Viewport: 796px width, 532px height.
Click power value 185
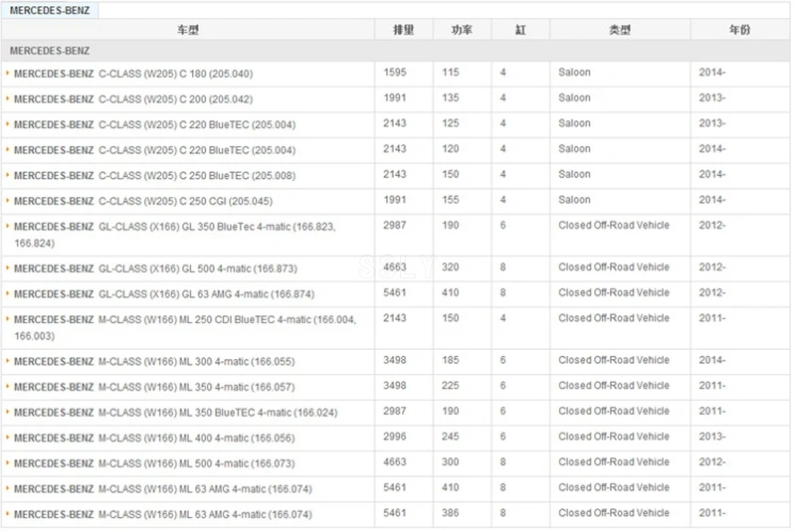[x=451, y=360]
